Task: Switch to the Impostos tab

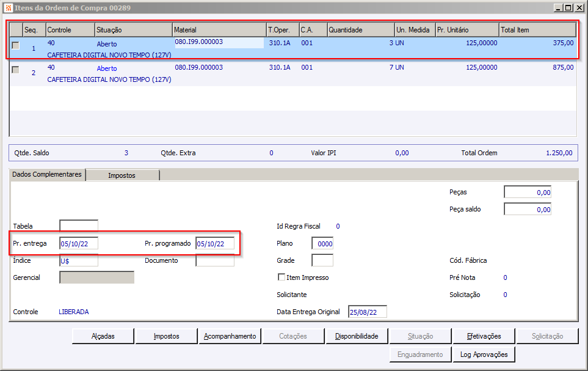Action: pos(122,175)
